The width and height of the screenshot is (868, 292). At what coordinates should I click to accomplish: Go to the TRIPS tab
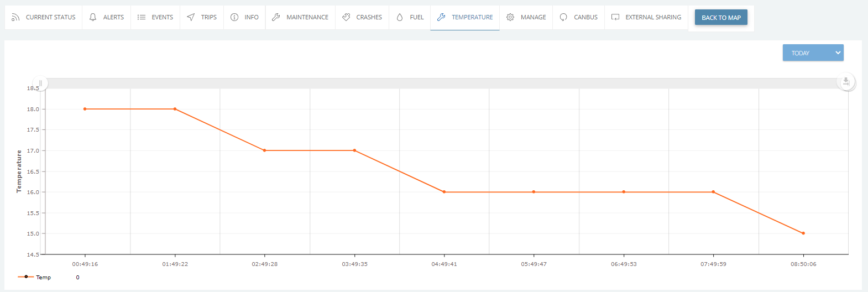(x=202, y=17)
